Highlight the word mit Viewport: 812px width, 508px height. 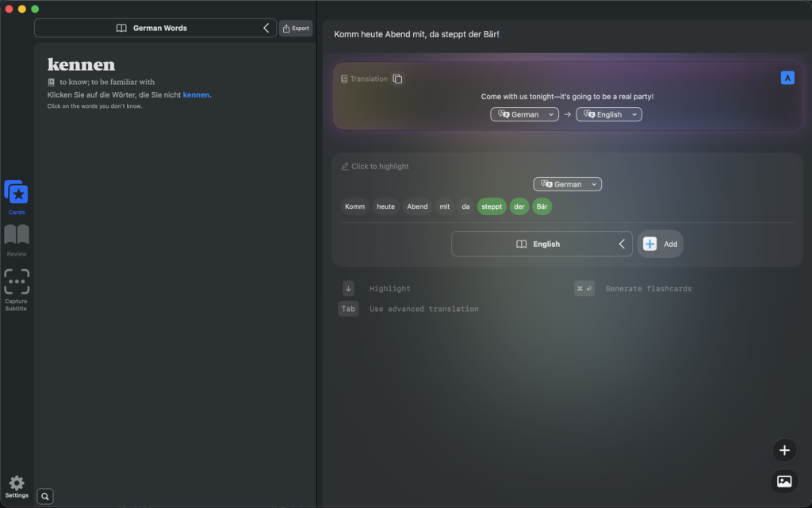click(x=445, y=207)
